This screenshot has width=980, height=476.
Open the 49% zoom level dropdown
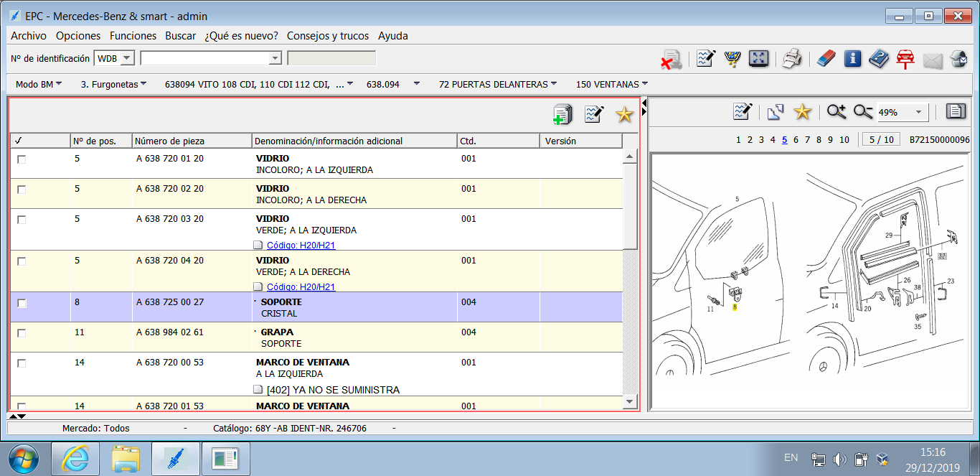pyautogui.click(x=920, y=112)
